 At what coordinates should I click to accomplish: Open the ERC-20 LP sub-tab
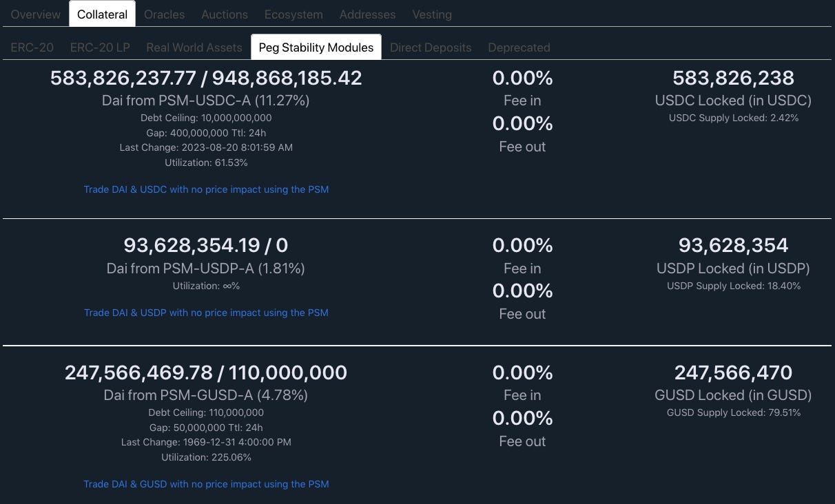[x=100, y=48]
